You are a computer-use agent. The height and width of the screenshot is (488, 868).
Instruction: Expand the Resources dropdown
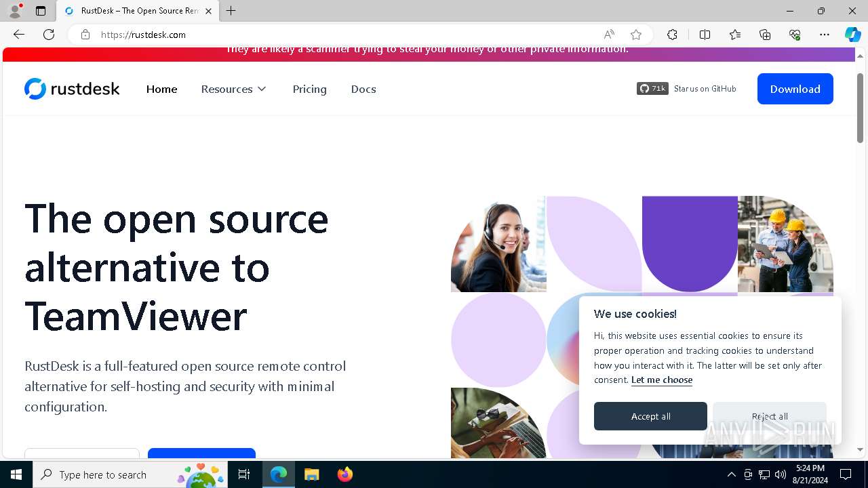(234, 89)
